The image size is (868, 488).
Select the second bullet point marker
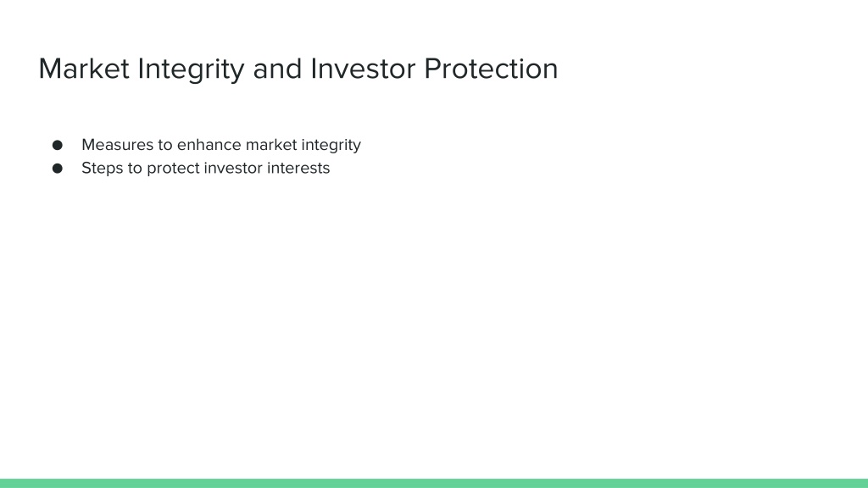[58, 169]
